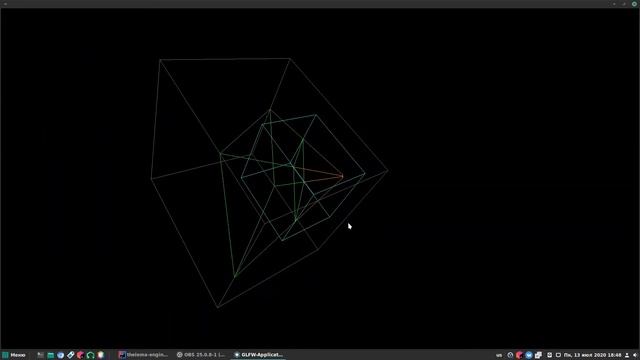Click the volume speaker tray icon

[x=635, y=355]
